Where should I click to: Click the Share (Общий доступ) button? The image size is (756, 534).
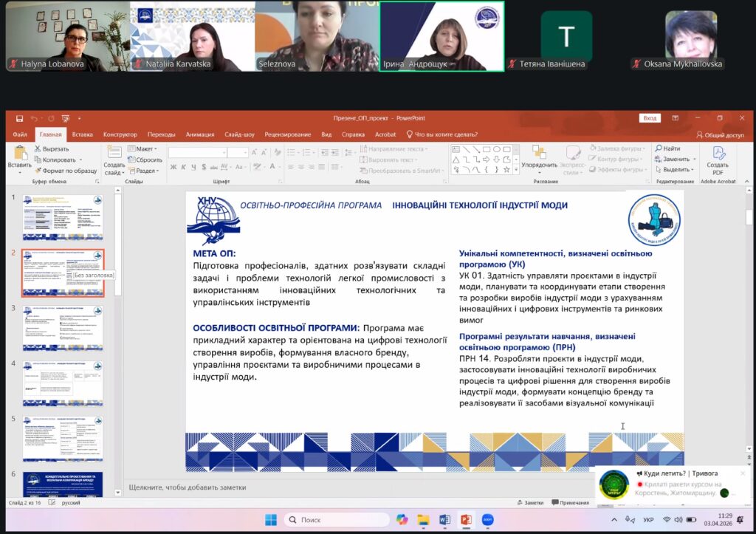point(720,135)
